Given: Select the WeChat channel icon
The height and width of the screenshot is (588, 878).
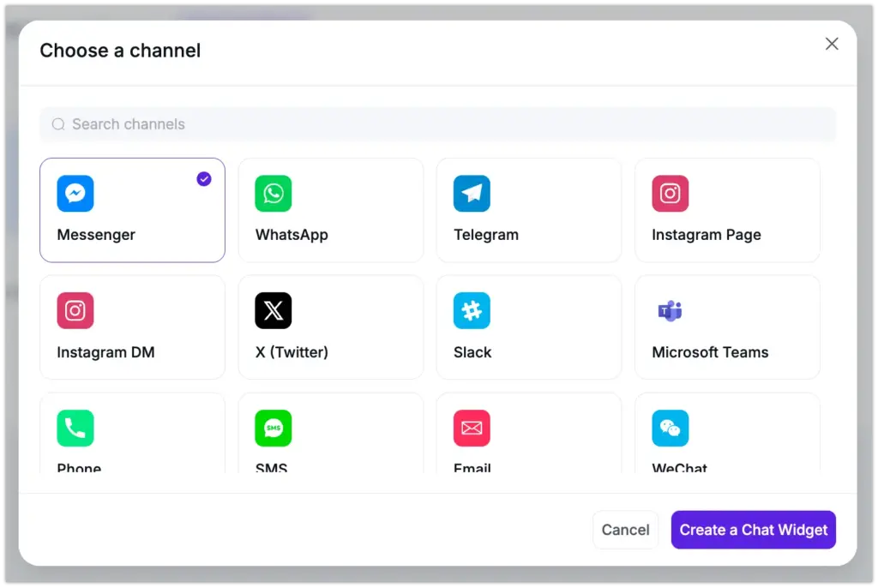Looking at the screenshot, I should coord(671,428).
